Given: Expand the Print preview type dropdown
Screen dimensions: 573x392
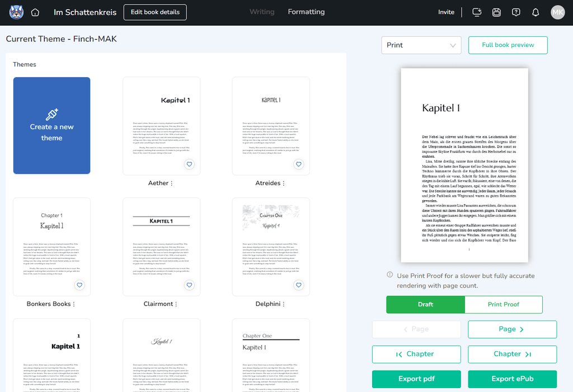Looking at the screenshot, I should click(x=421, y=45).
